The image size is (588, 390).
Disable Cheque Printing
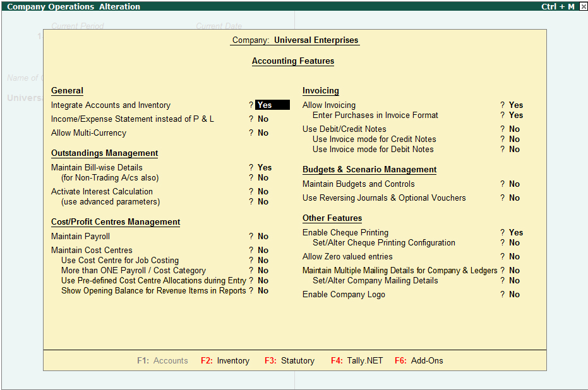click(x=514, y=232)
